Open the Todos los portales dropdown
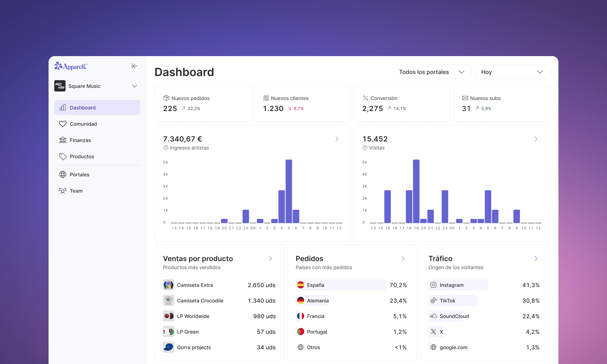The image size is (607, 364). click(x=432, y=72)
